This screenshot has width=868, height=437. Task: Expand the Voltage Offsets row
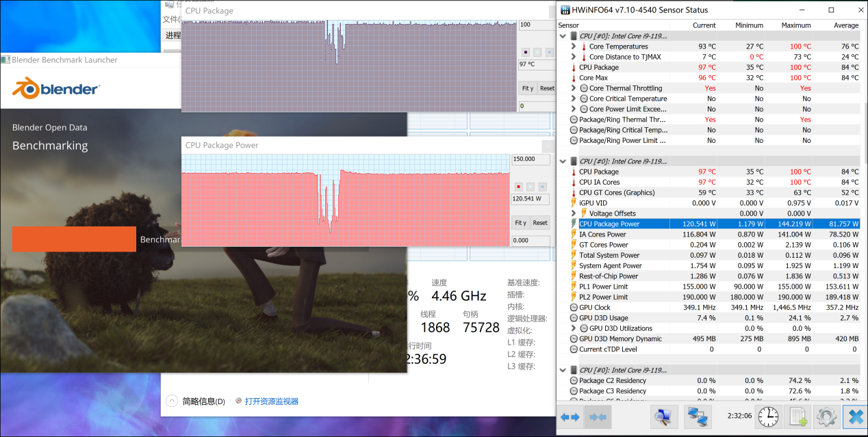point(574,213)
